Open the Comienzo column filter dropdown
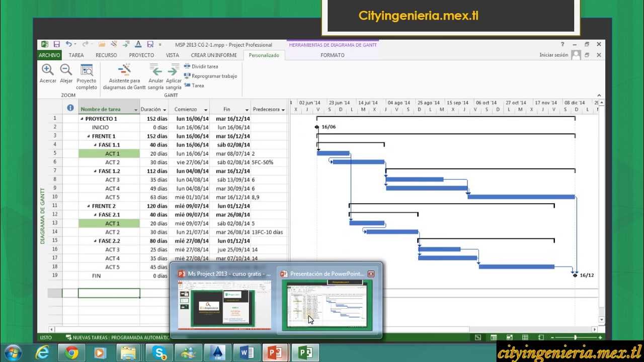The image size is (644, 362). pyautogui.click(x=205, y=110)
